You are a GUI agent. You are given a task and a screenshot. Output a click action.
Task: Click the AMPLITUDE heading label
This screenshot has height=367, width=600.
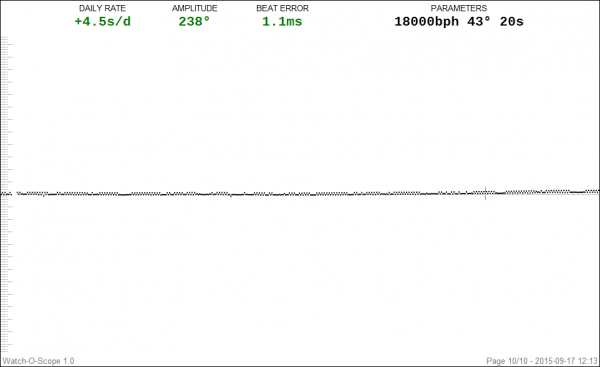[x=194, y=8]
